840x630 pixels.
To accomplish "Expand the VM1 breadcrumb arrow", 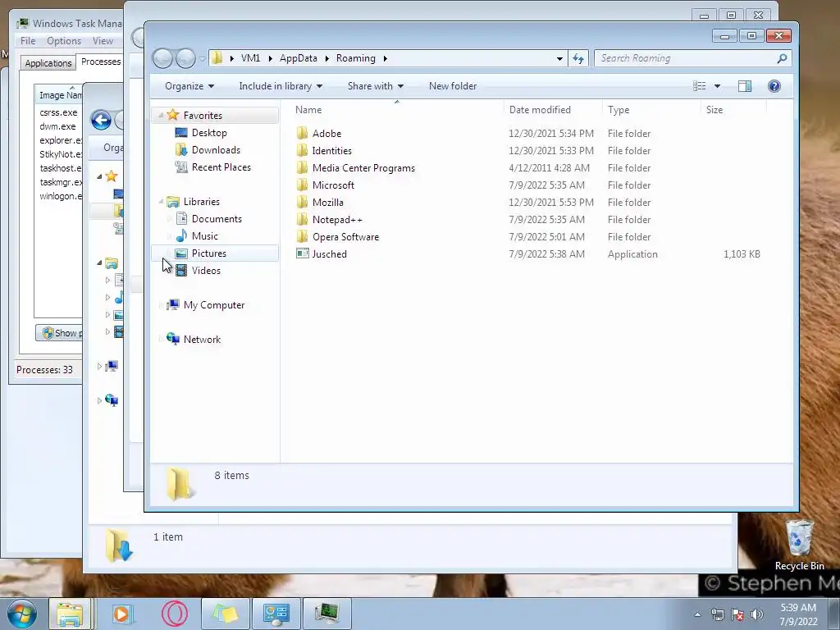I will pyautogui.click(x=269, y=58).
